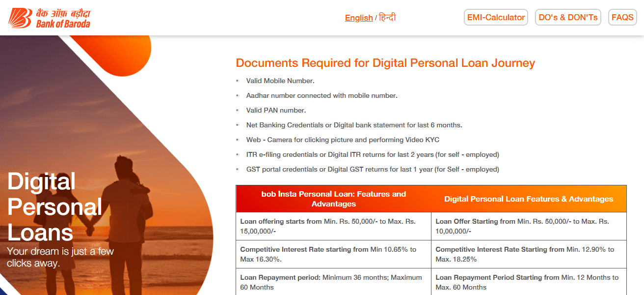Click 'Aadhar number connected with mobile number.' item

(x=322, y=95)
